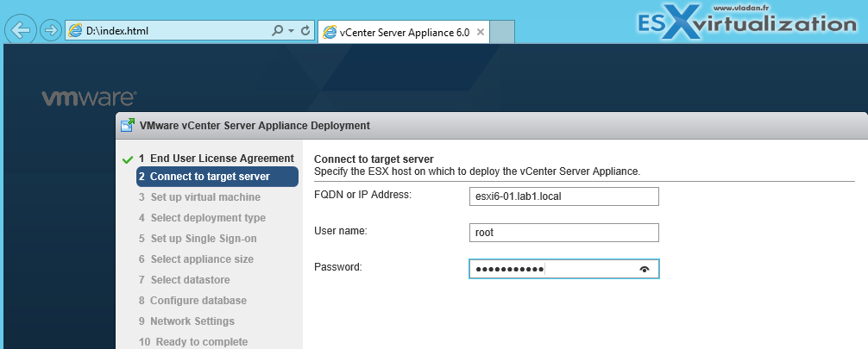
Task: Click the IE page icon in address bar
Action: pos(75,31)
